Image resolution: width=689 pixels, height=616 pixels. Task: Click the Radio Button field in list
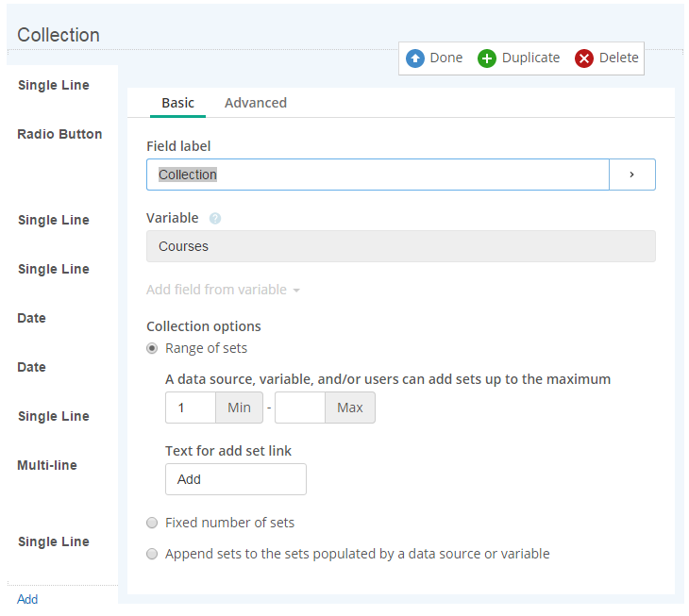point(59,134)
